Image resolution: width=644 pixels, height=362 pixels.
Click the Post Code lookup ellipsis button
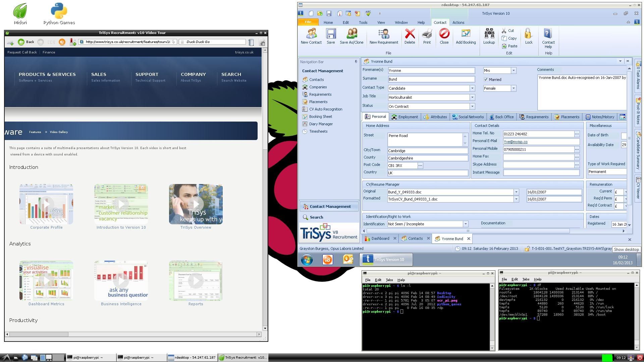(x=420, y=166)
